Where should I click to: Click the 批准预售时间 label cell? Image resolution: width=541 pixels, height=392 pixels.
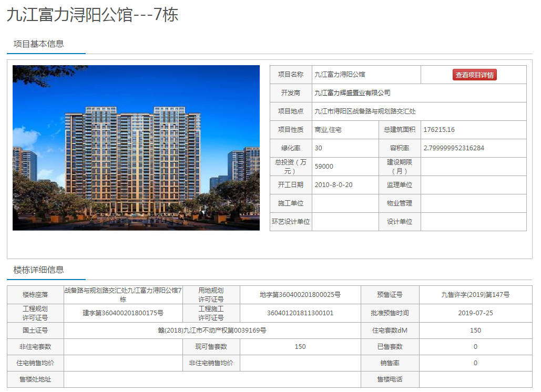click(390, 313)
